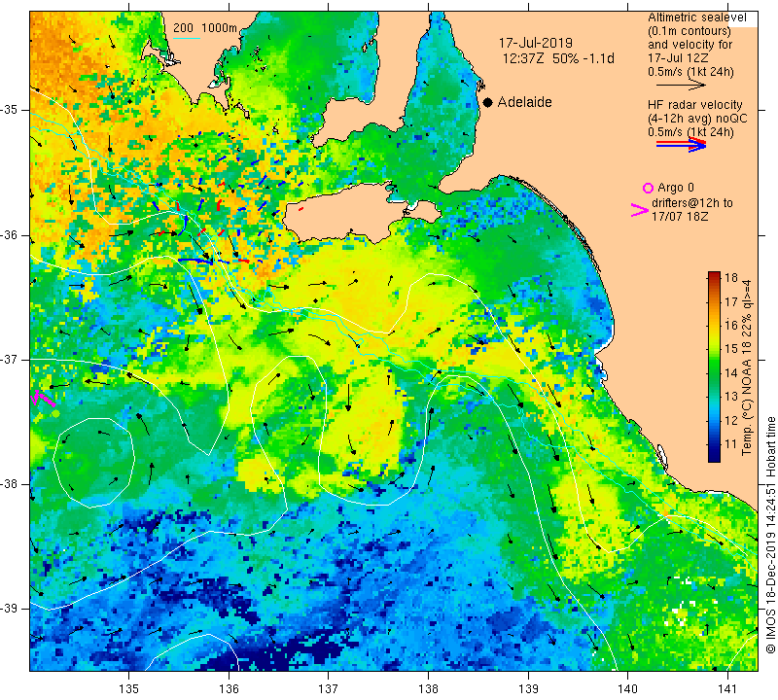Click the '12:37Z 50% -1.1d' text
Viewport: 778px width, 700px height.
558,58
